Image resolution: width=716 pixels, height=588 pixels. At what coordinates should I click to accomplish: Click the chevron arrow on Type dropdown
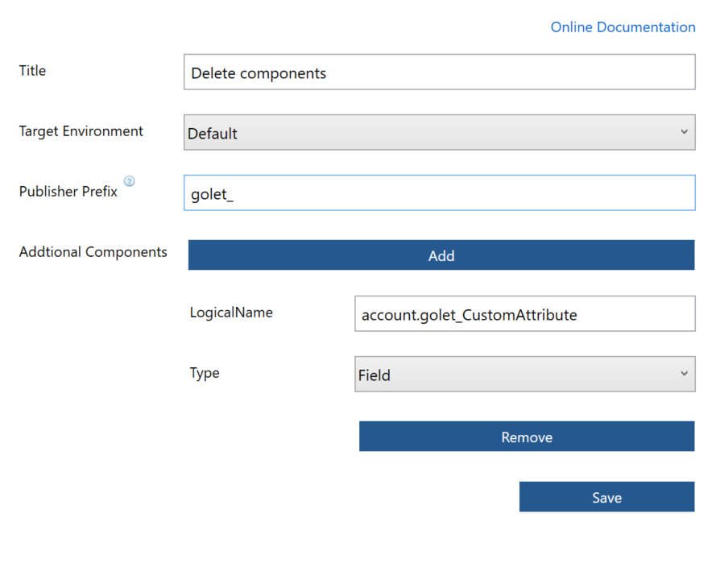pos(684,374)
